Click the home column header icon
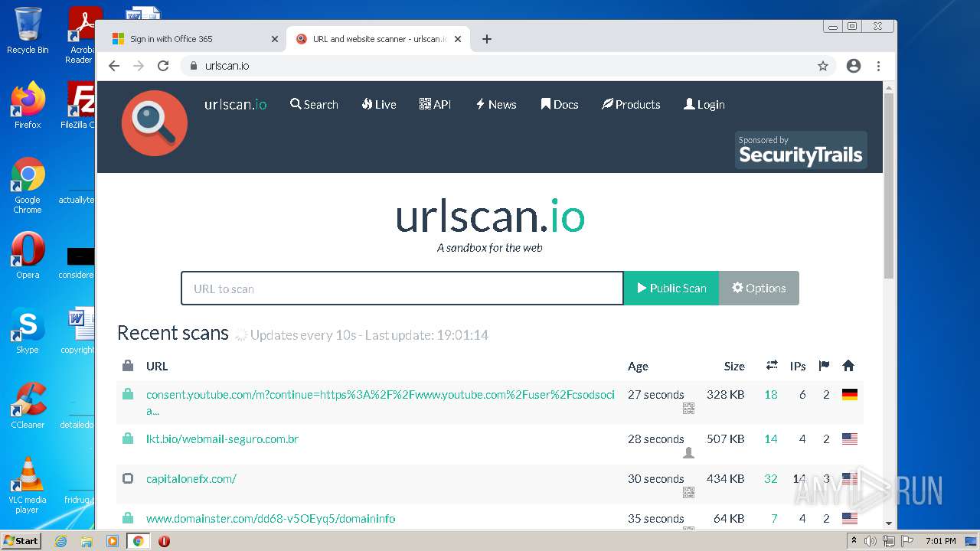The image size is (980, 551). (x=848, y=366)
